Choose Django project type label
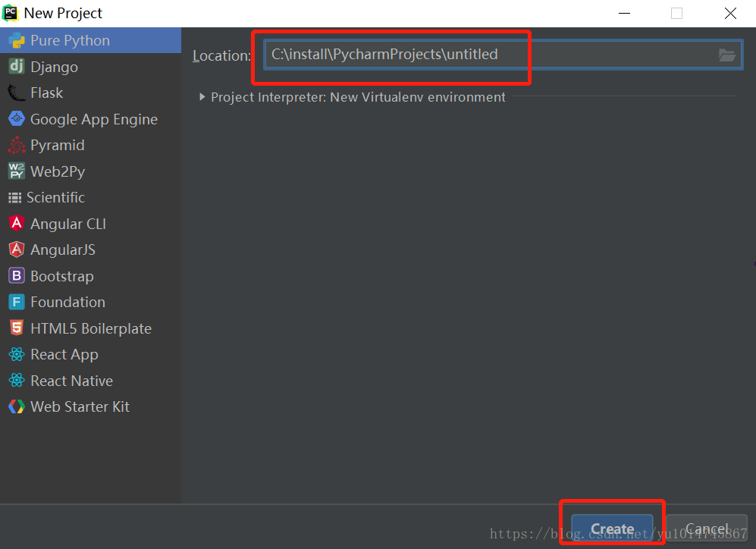This screenshot has height=549, width=756. (x=54, y=67)
